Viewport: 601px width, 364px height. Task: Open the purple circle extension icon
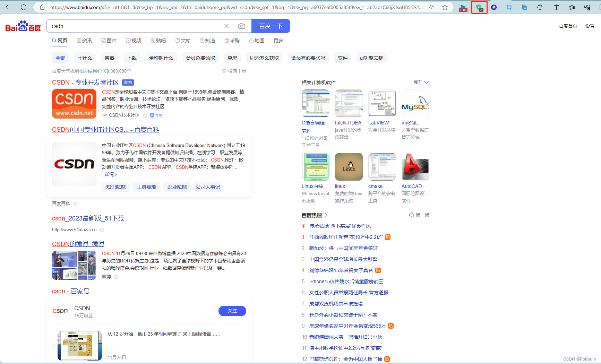pyautogui.click(x=494, y=7)
